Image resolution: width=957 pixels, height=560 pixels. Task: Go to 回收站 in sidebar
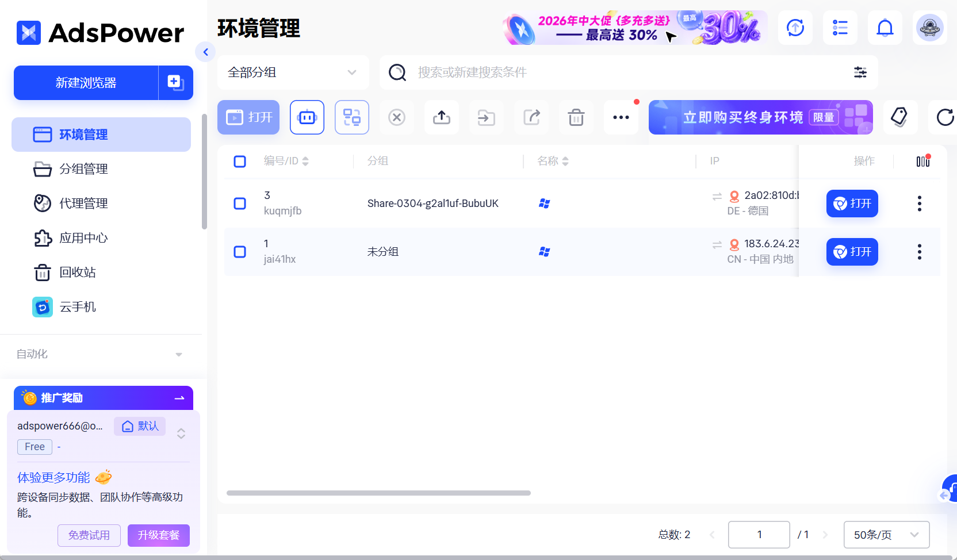(101, 273)
